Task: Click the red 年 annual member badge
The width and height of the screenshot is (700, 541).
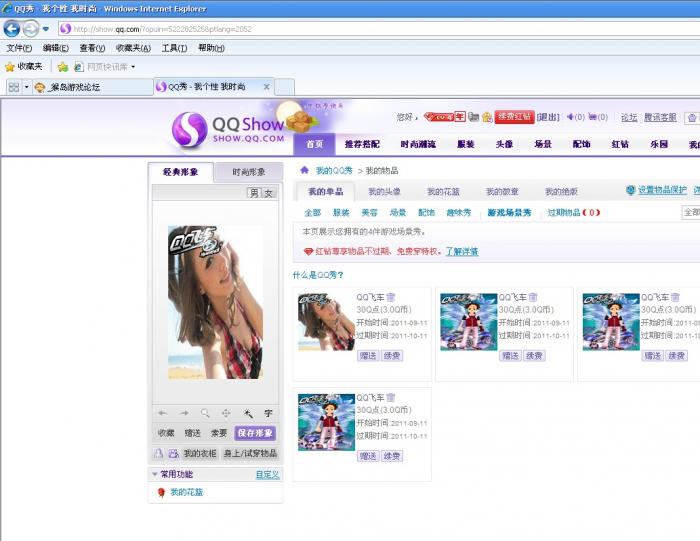Action: [460, 117]
